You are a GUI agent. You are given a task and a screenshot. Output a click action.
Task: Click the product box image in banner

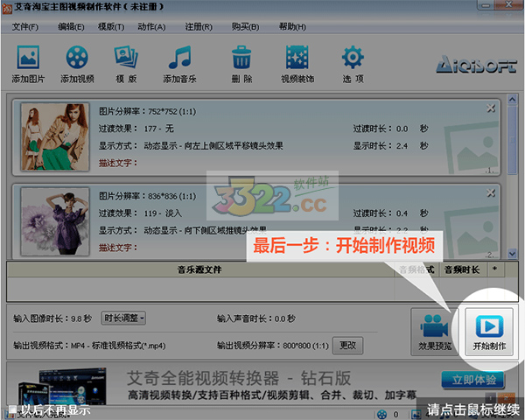click(63, 386)
